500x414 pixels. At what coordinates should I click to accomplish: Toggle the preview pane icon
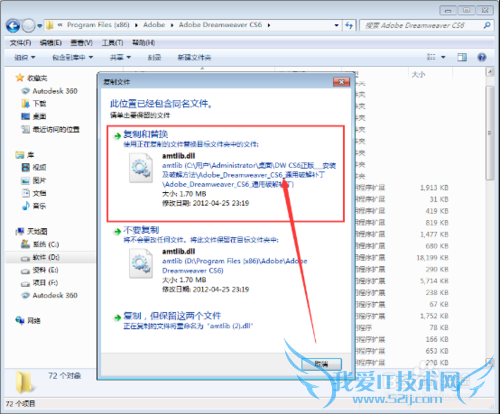click(462, 57)
